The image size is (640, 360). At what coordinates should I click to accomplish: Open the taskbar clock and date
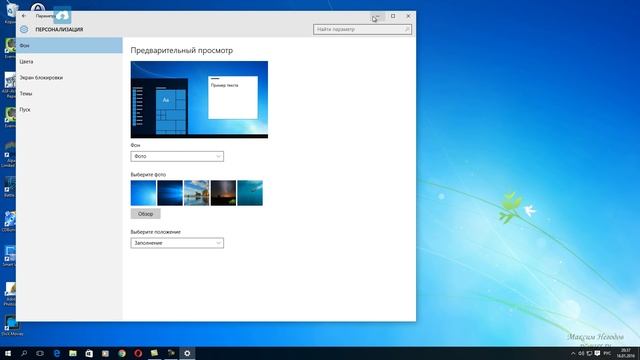[625, 353]
